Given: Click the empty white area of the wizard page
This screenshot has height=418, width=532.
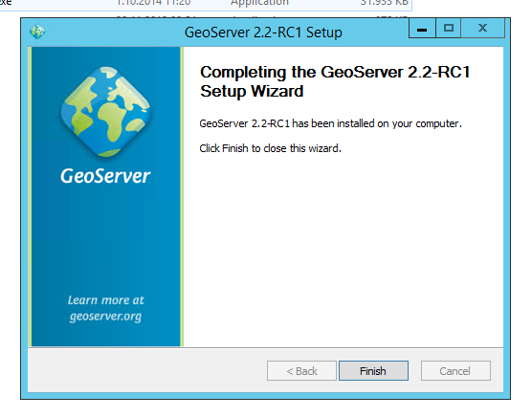Looking at the screenshot, I should click(343, 248).
